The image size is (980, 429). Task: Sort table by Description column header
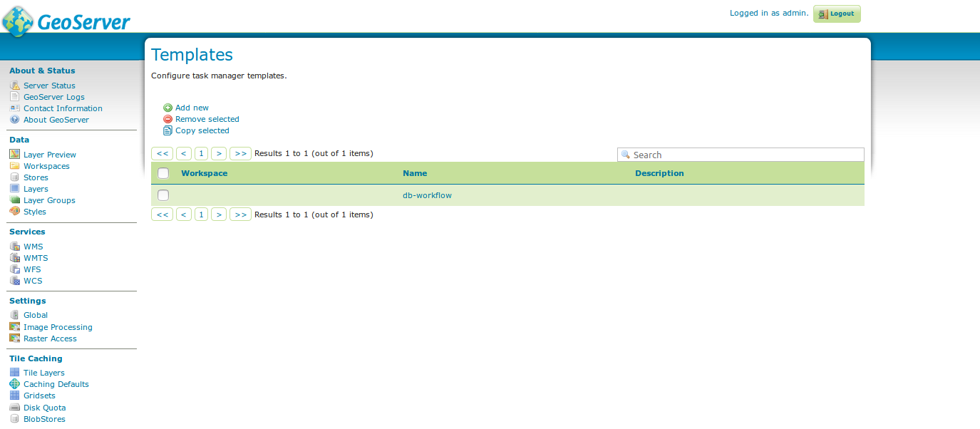coord(659,173)
